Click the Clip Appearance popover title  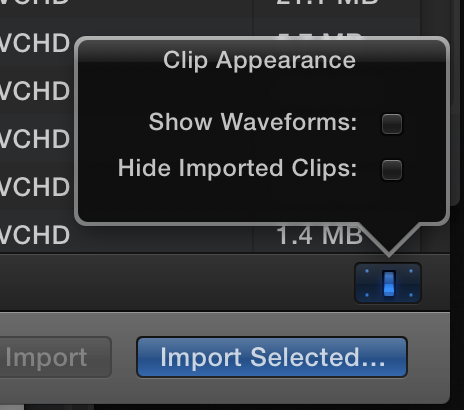pos(259,60)
